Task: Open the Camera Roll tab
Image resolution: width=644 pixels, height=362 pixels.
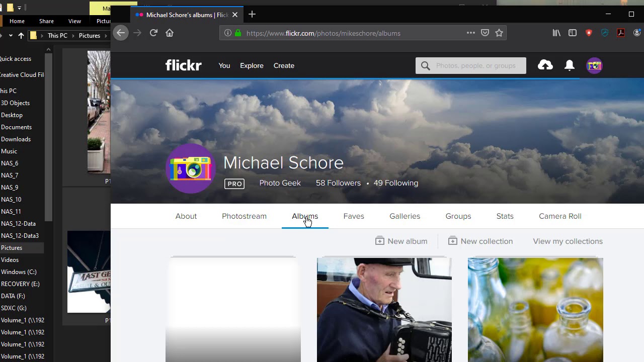Action: (x=560, y=216)
